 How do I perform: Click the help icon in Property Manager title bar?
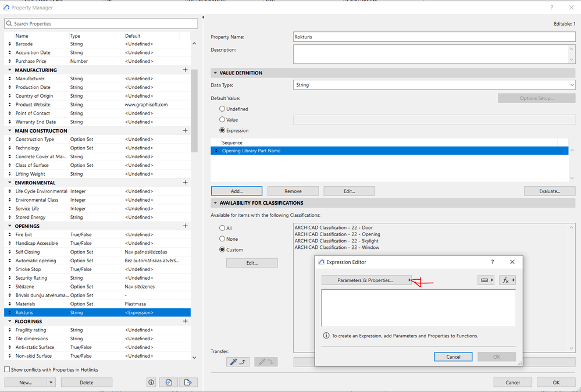click(552, 8)
